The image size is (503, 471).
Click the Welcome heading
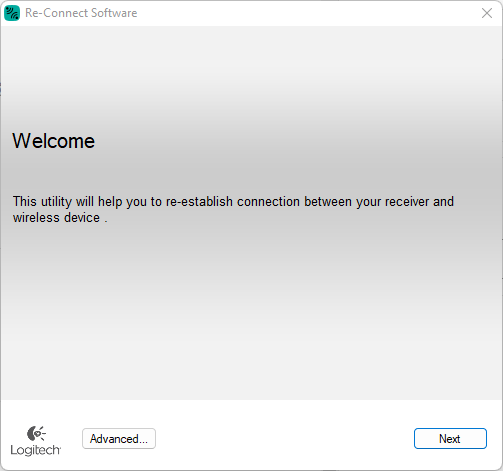[x=54, y=141]
